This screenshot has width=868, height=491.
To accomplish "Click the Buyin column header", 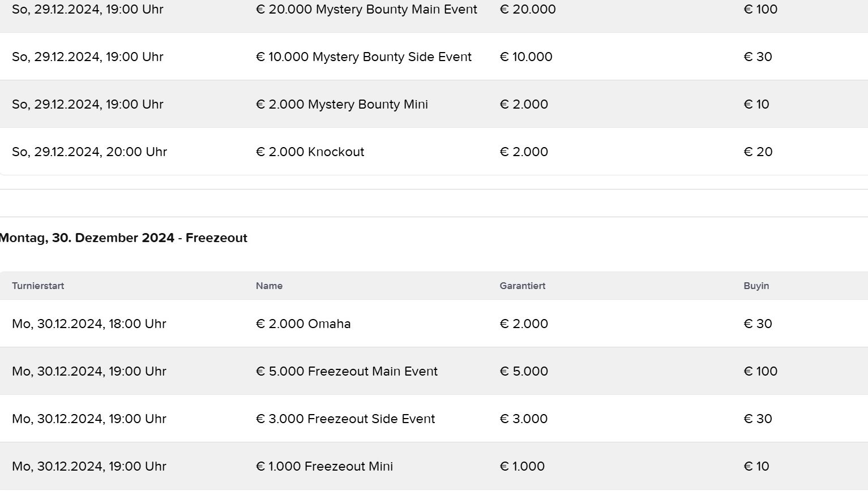I will coord(756,286).
